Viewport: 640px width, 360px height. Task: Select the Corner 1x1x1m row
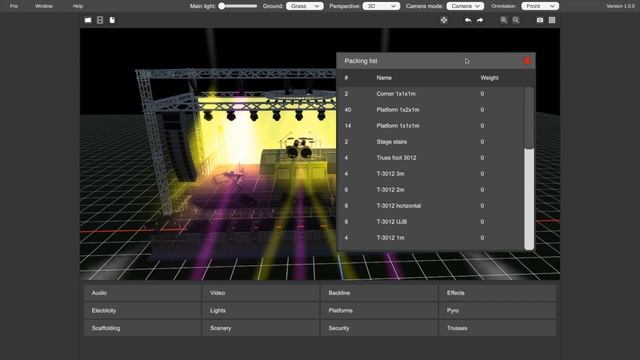[x=430, y=94]
